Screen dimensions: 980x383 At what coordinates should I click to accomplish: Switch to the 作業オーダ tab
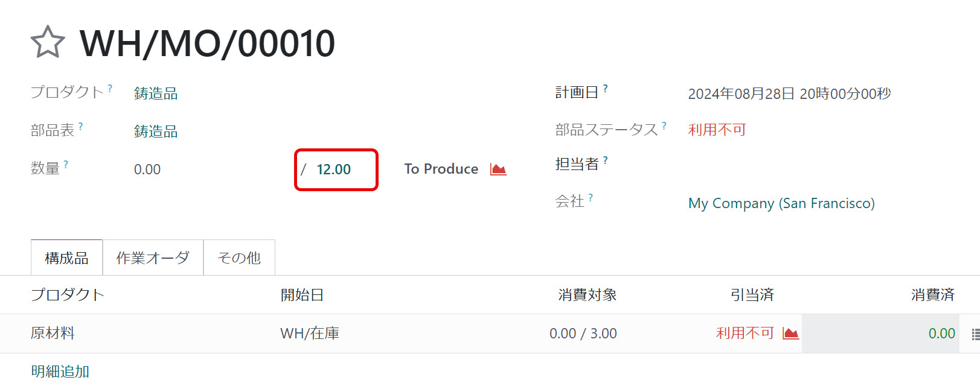[153, 258]
